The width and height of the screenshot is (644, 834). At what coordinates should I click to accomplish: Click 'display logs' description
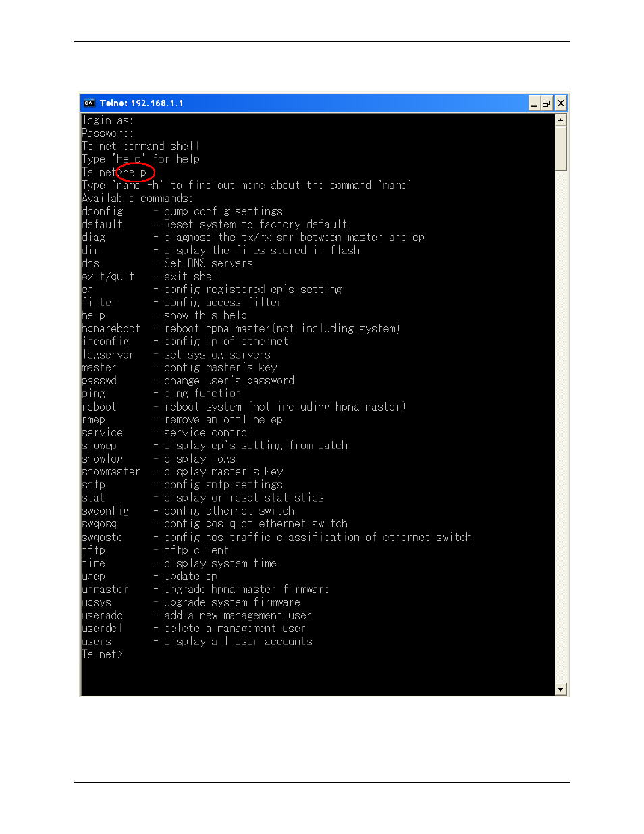[200, 459]
